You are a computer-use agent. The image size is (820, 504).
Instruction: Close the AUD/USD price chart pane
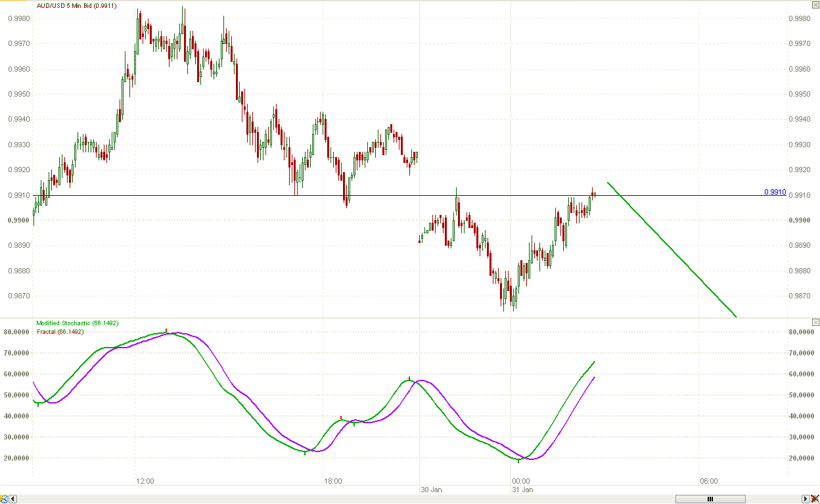[x=815, y=5]
